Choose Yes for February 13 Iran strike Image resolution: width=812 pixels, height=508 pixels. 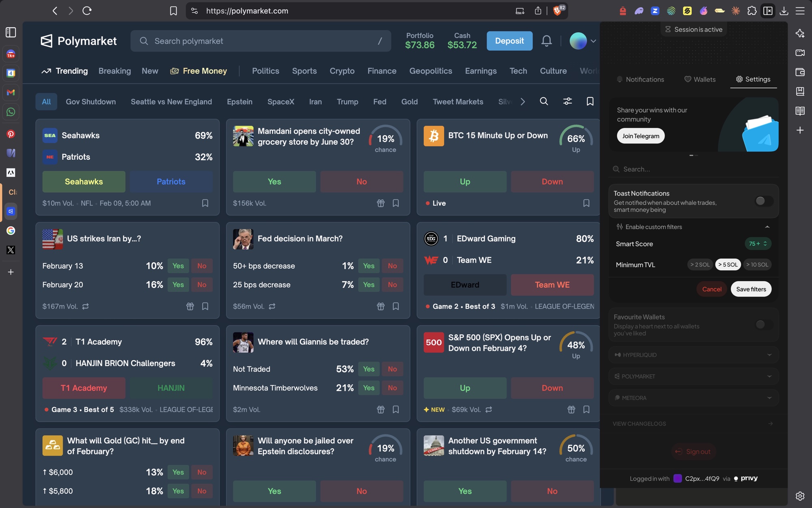pyautogui.click(x=178, y=266)
